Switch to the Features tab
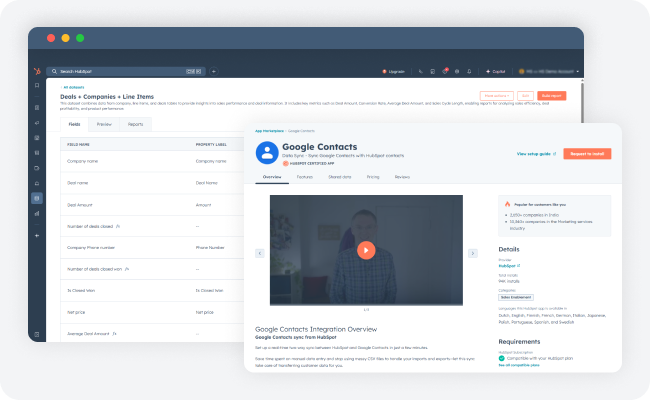 305,177
